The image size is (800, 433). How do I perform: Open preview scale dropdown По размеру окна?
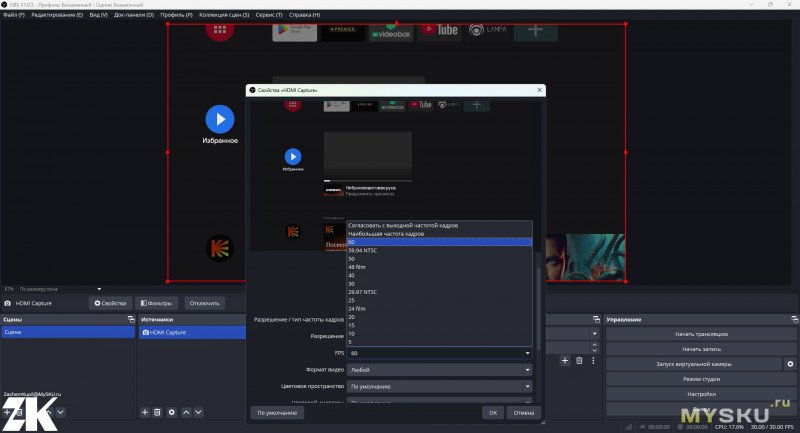point(60,289)
